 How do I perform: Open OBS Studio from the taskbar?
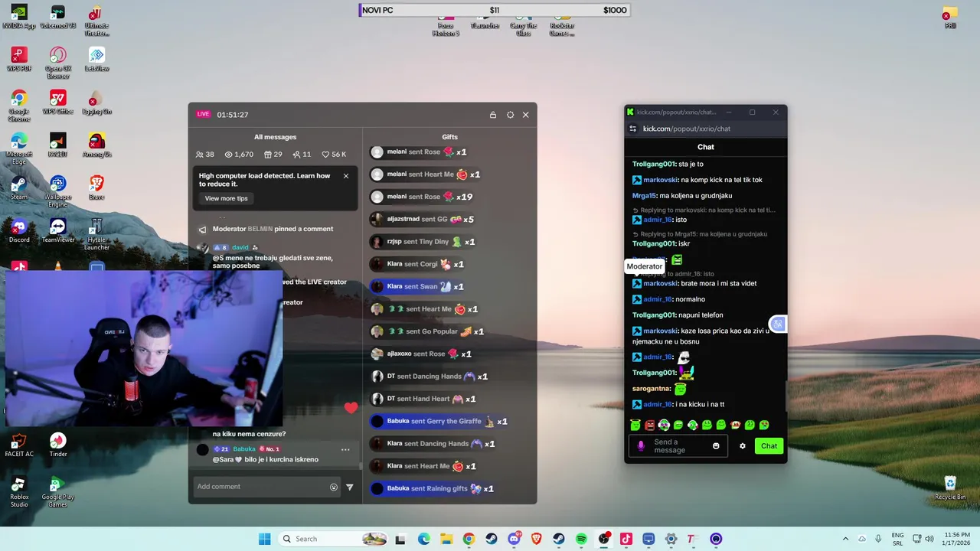point(604,539)
